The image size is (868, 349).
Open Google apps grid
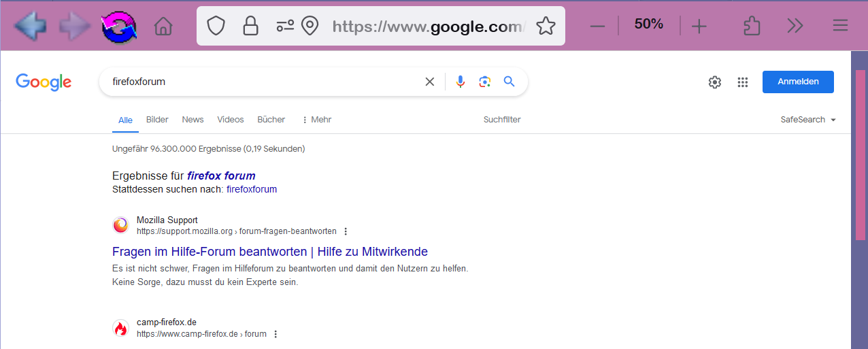tap(743, 82)
